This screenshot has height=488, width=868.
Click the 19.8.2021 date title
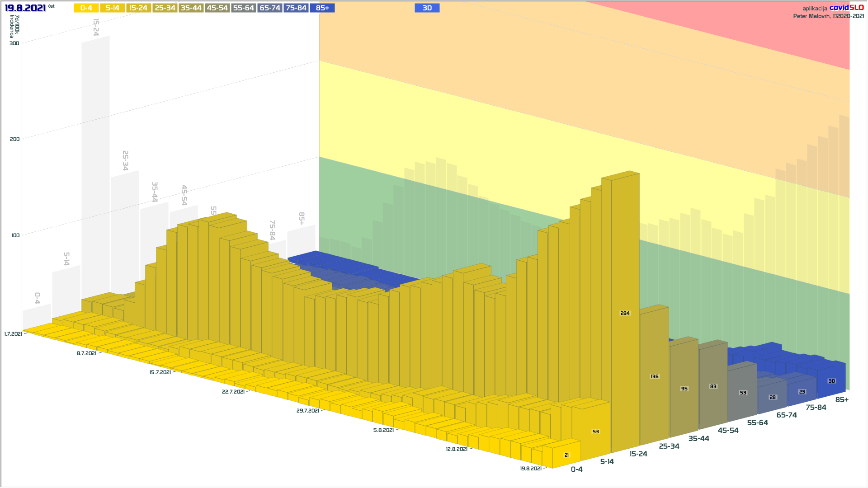[25, 8]
